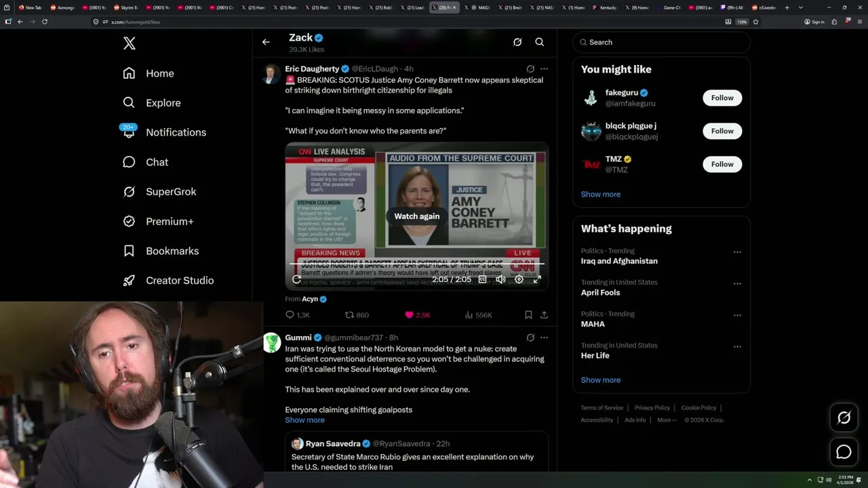The image size is (868, 488).
Task: Show more accounts under You might like
Action: click(x=600, y=195)
